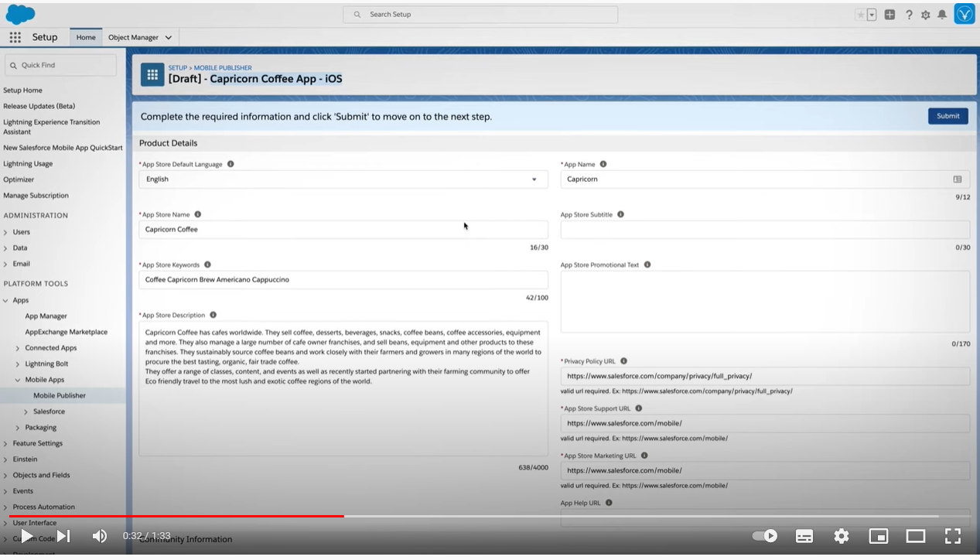Click the Mobile Publisher grid icon in page header
The height and width of the screenshot is (560, 980).
tap(152, 74)
